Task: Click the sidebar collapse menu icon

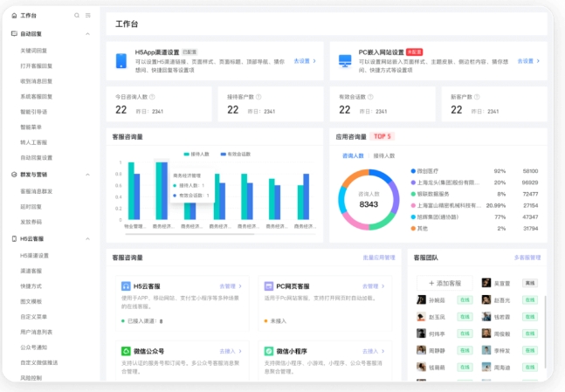Action: click(x=88, y=16)
